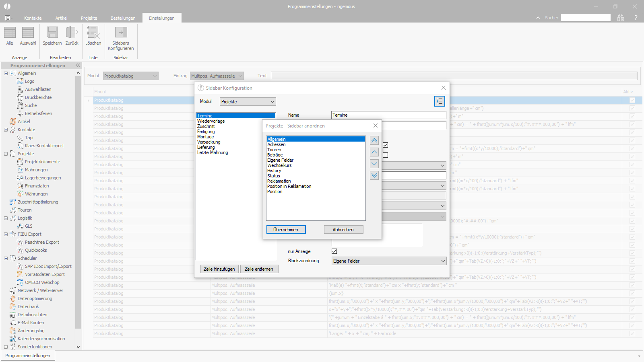Move entry to bottom with double-down arrow

[374, 175]
